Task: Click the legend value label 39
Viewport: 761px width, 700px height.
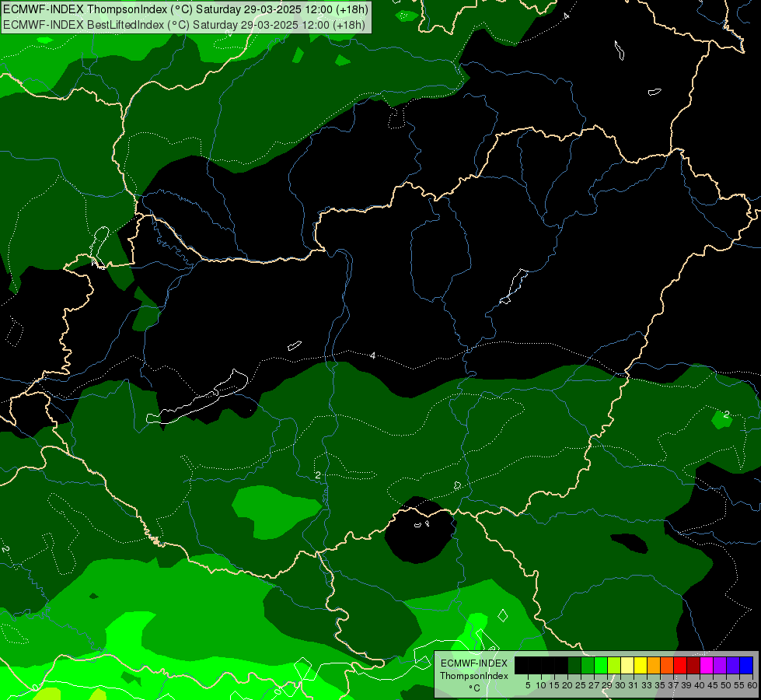Action: [x=686, y=685]
